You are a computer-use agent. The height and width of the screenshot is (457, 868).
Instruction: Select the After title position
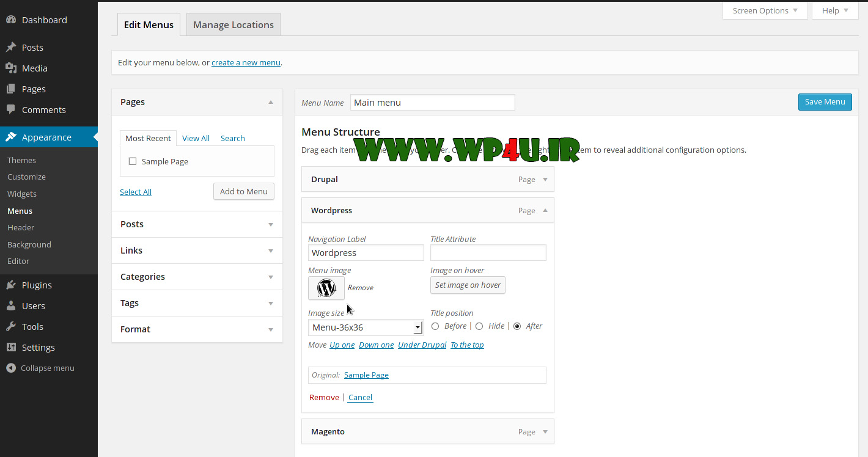[517, 326]
